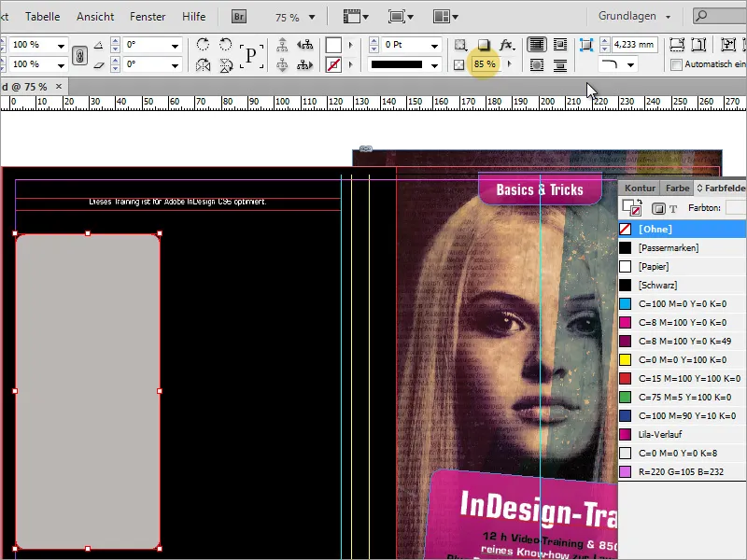Open the fx effects menu
The width and height of the screenshot is (747, 560).
(506, 45)
